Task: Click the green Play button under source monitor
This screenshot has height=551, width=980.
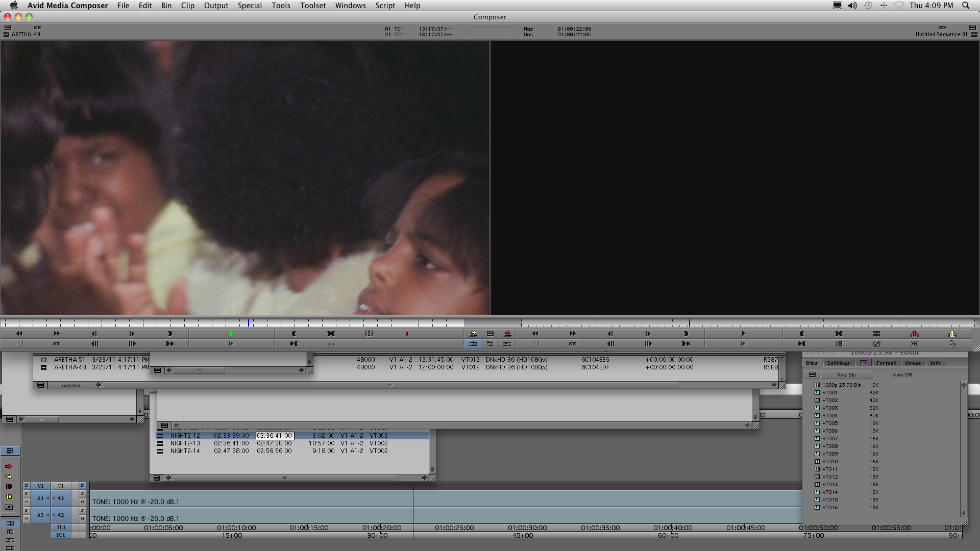Action: point(231,334)
